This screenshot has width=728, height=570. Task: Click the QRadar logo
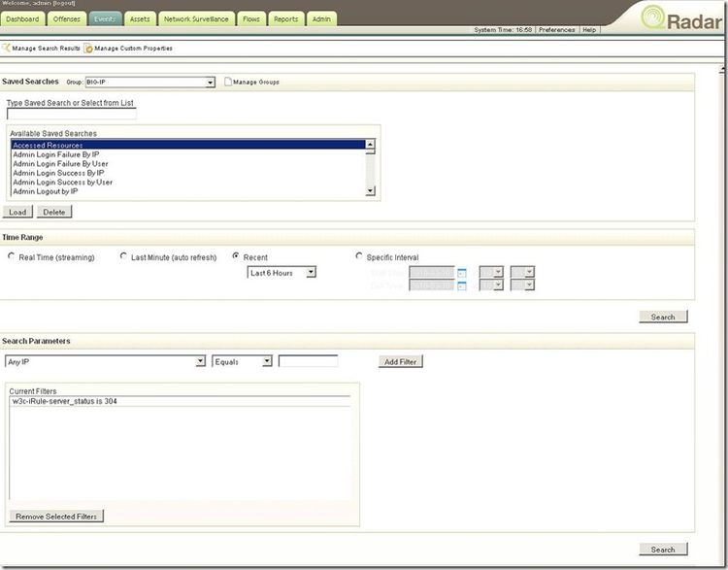point(681,19)
